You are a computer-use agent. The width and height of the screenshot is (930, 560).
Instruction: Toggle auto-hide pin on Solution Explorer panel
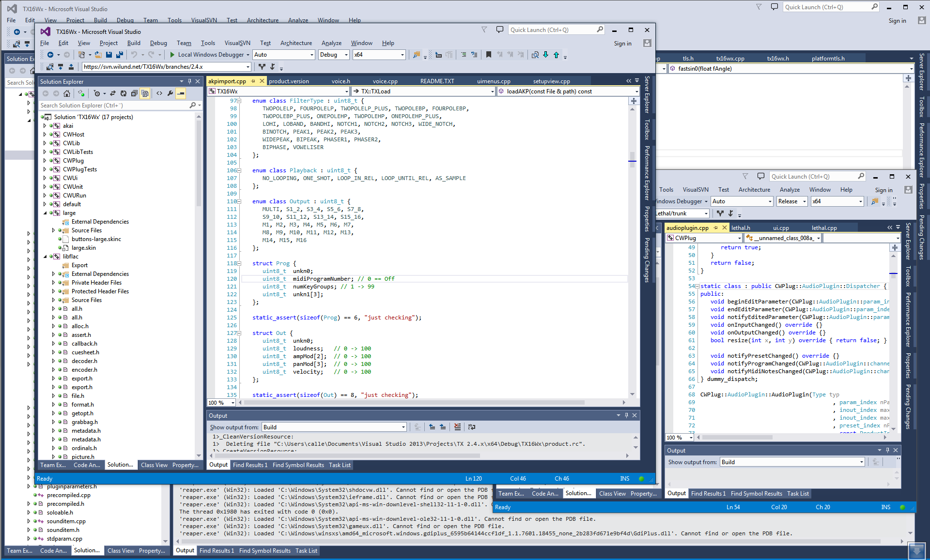pyautogui.click(x=189, y=81)
